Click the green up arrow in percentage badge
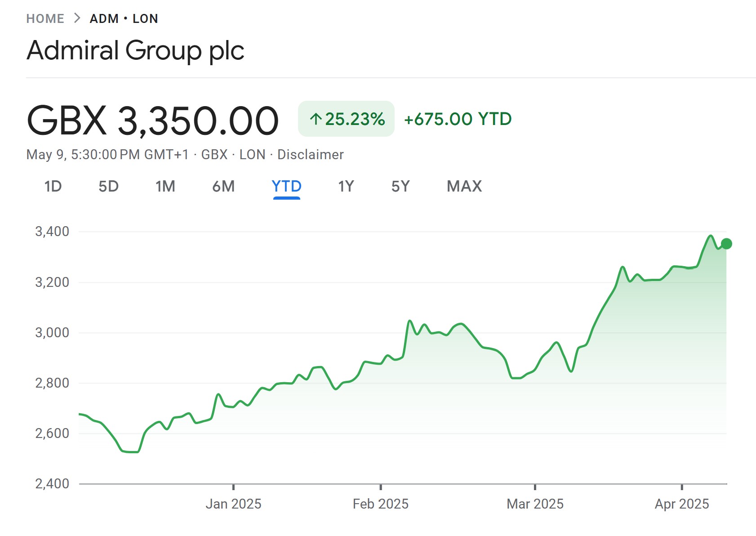The image size is (756, 536). click(316, 119)
